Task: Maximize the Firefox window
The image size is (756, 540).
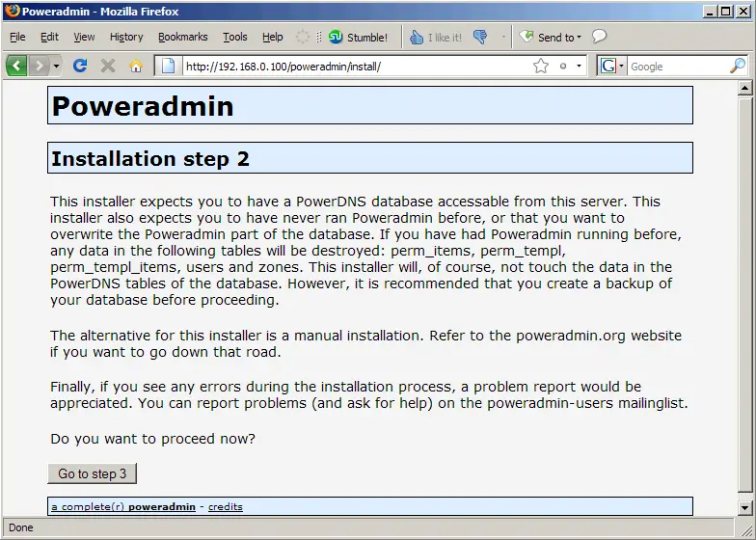Action: point(725,12)
